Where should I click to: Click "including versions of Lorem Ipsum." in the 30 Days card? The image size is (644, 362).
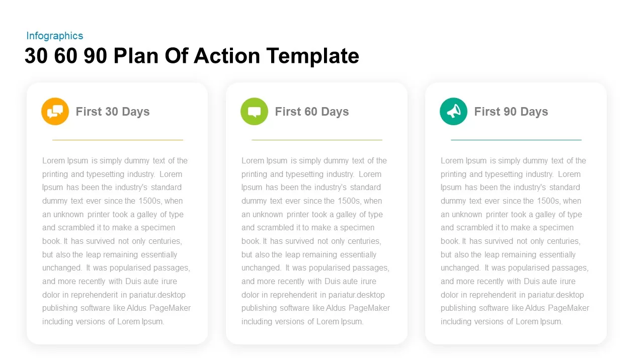103,322
